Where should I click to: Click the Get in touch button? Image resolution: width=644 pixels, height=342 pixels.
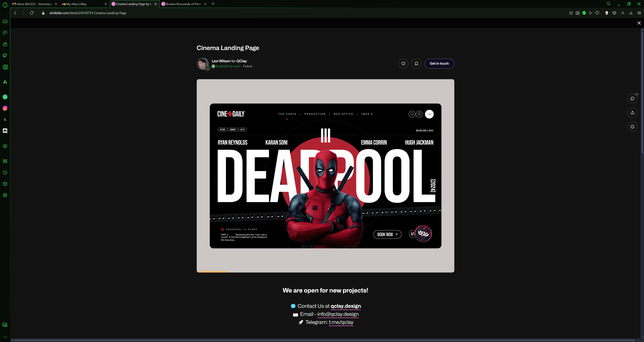(x=439, y=64)
